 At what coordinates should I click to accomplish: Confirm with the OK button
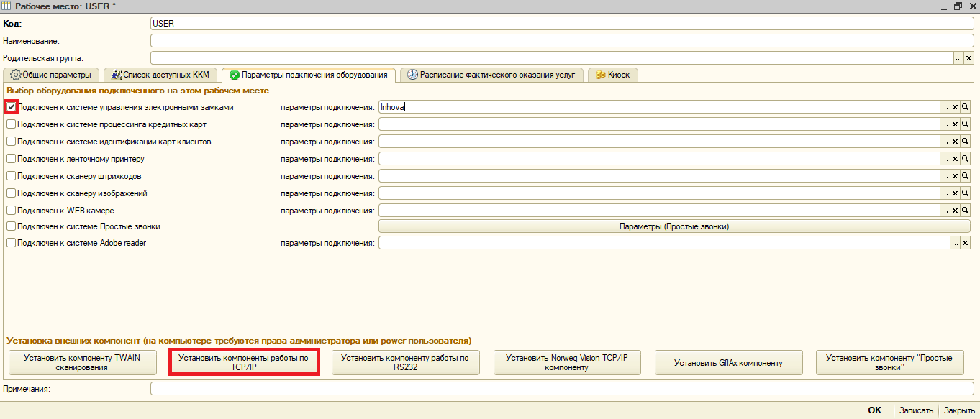(874, 410)
